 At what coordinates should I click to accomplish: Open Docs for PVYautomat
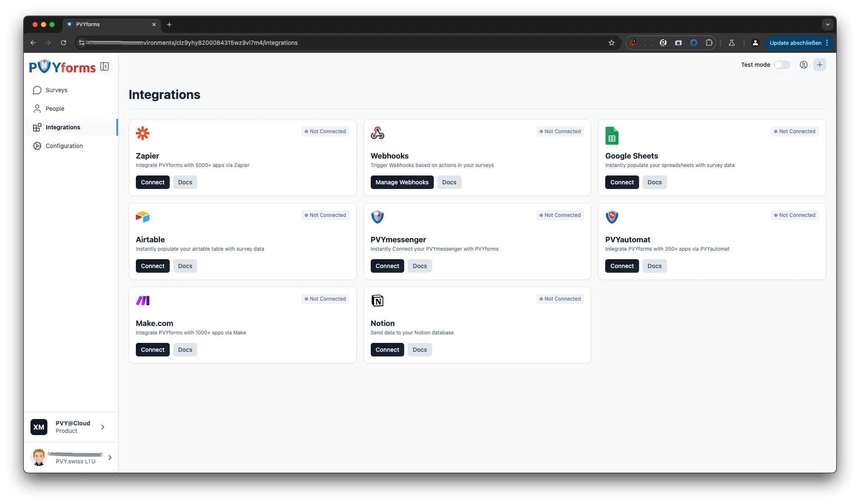point(654,266)
